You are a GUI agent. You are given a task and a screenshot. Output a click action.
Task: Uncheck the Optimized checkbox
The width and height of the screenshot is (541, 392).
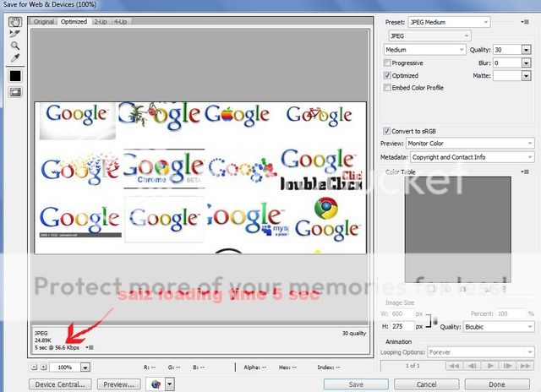[388, 75]
